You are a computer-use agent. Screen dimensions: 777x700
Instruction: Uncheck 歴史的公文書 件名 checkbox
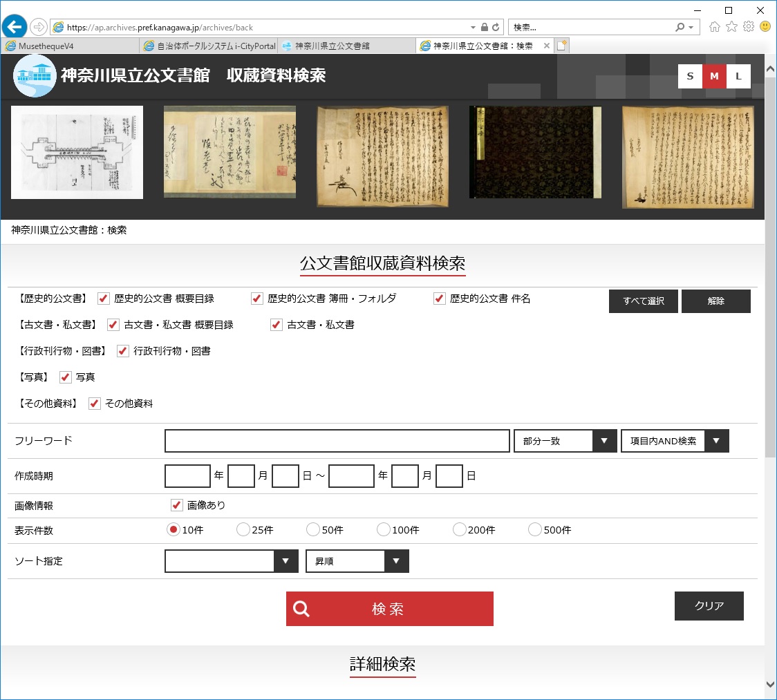click(x=439, y=299)
